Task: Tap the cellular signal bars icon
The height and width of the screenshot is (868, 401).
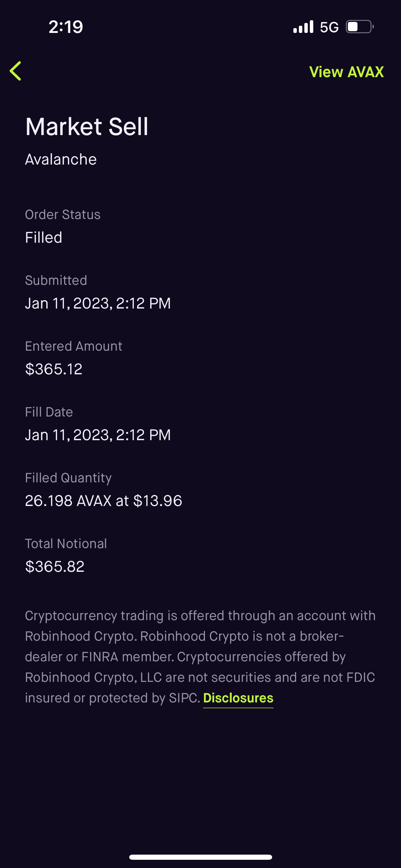Action: coord(303,27)
